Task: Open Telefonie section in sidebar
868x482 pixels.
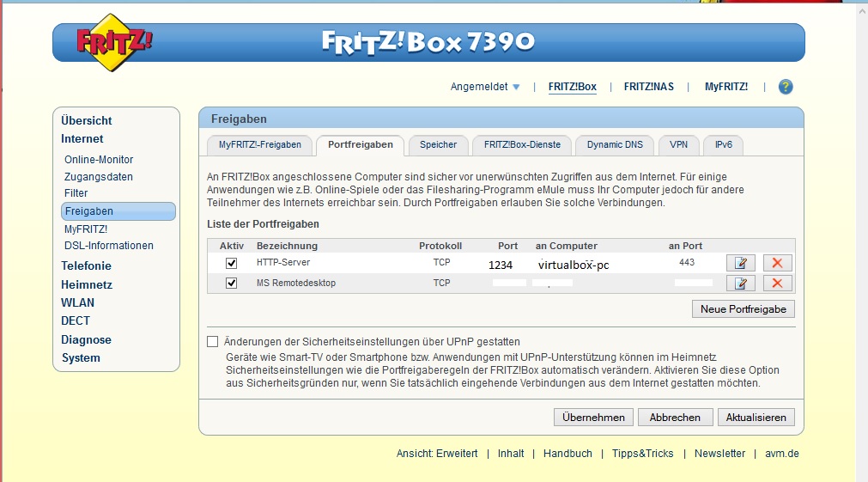Action: click(x=87, y=266)
